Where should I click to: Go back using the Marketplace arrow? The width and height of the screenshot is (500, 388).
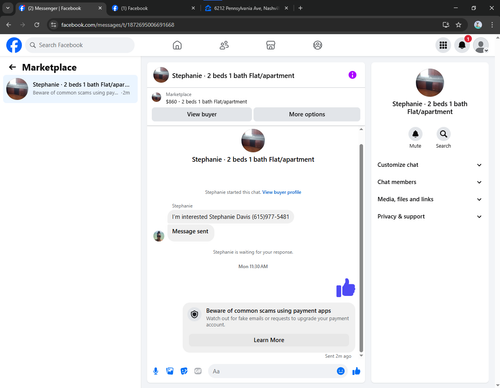(x=12, y=67)
